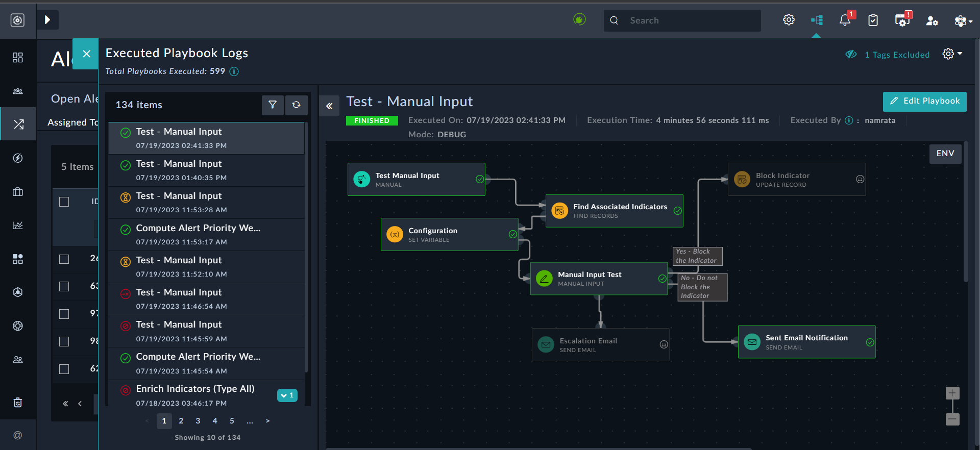The height and width of the screenshot is (450, 980).
Task: Click the filter icon in logs list
Action: pos(273,105)
